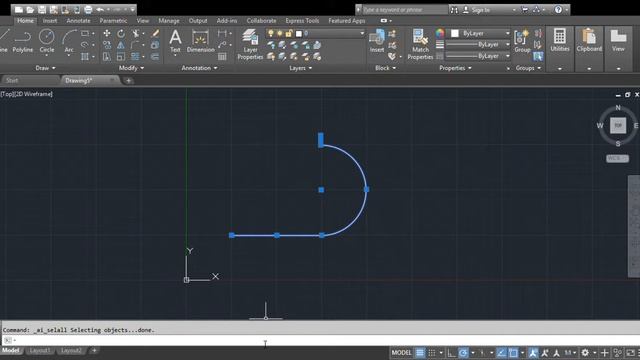Image resolution: width=640 pixels, height=360 pixels.
Task: Expand the Block panel
Action: click(385, 68)
